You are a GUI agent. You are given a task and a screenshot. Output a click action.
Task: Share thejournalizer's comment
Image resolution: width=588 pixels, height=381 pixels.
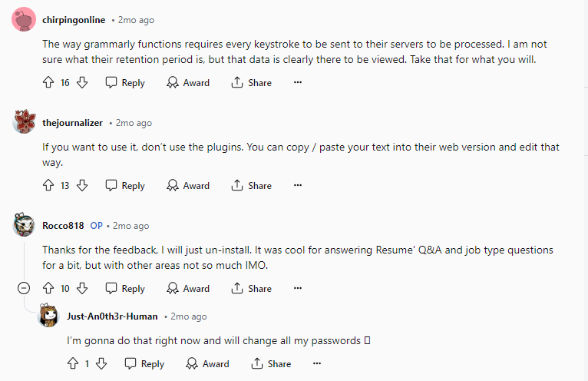pos(251,185)
